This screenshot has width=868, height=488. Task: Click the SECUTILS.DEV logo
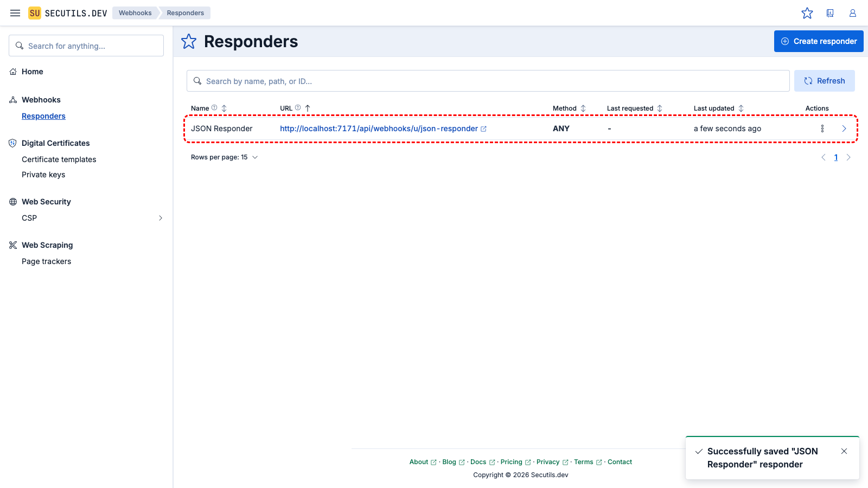(x=67, y=12)
